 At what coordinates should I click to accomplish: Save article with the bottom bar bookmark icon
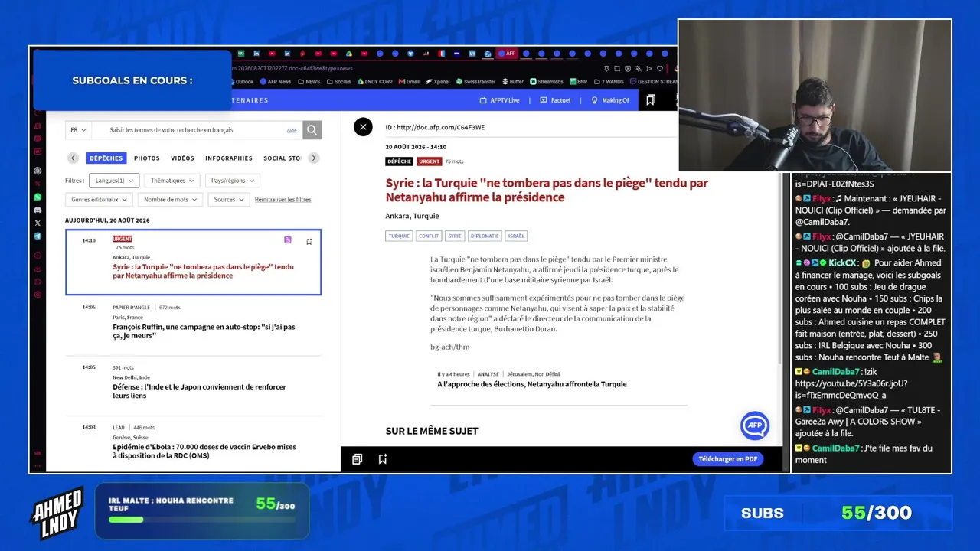(x=383, y=459)
